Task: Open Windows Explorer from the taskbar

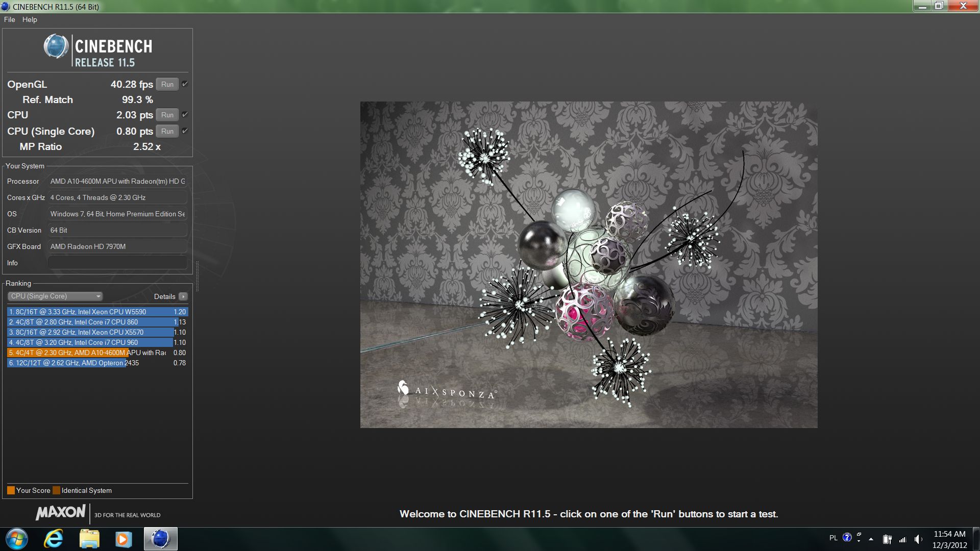Action: [x=89, y=539]
